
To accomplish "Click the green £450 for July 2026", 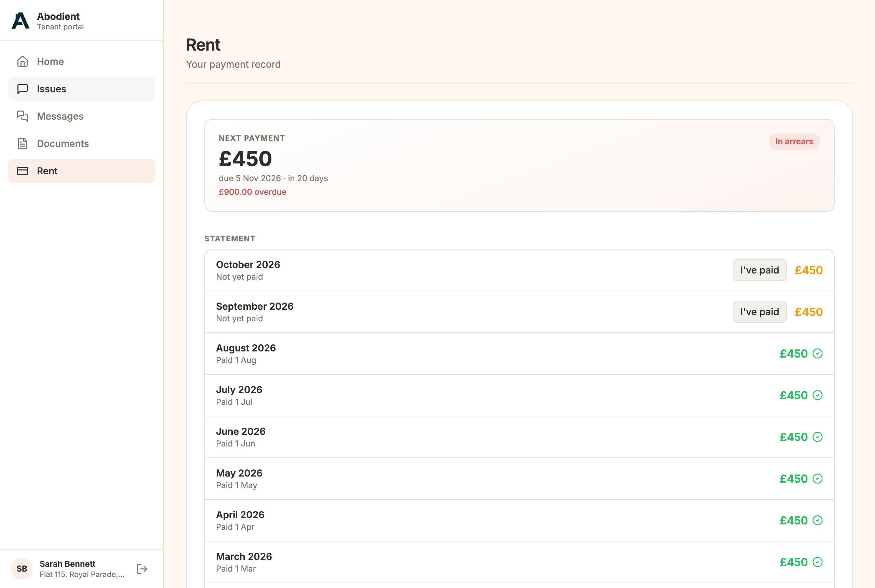I will 793,395.
